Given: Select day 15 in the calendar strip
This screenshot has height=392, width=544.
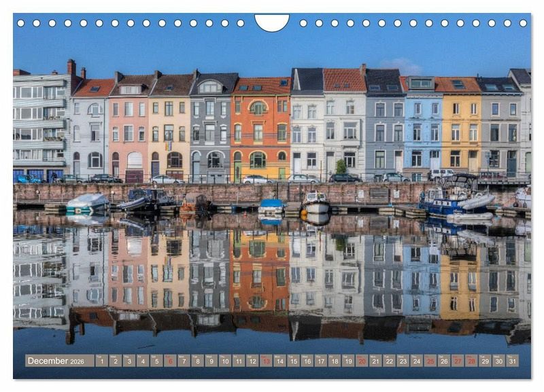Looking at the screenshot, I should pyautogui.click(x=294, y=361).
